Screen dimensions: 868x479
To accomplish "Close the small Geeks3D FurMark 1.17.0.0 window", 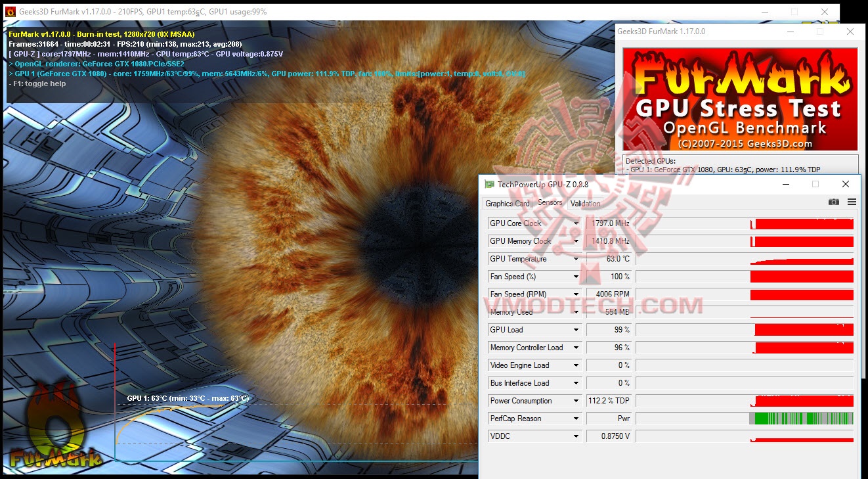I will [850, 32].
